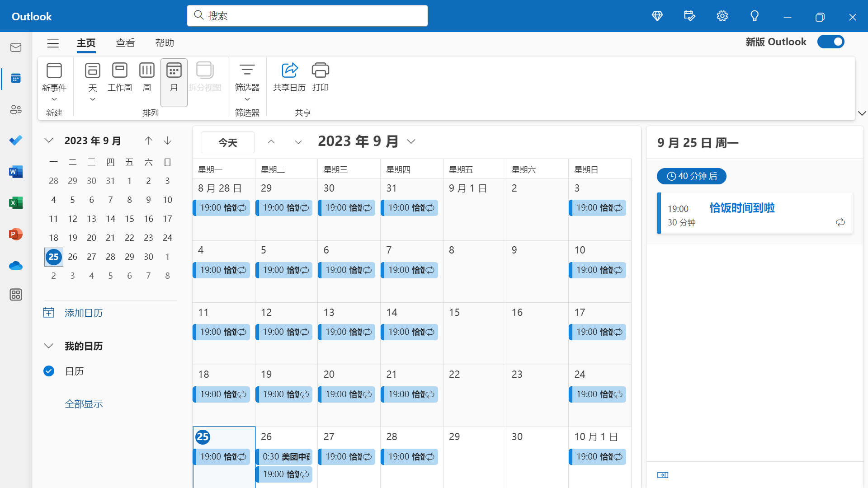The image size is (868, 488).
Task: Launch Word from the sidebar
Action: [x=16, y=172]
